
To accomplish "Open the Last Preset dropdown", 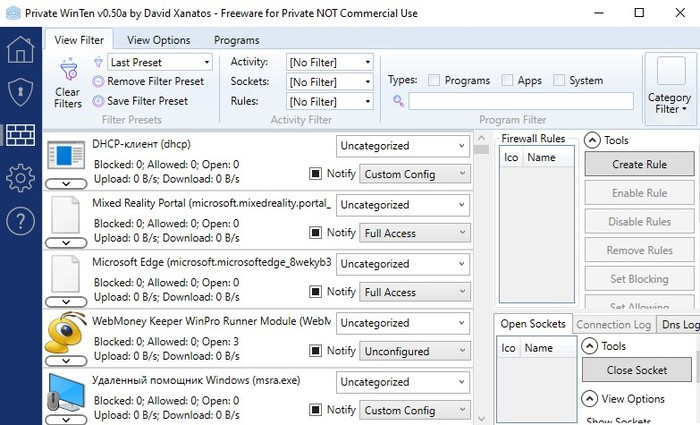I will pyautogui.click(x=159, y=62).
